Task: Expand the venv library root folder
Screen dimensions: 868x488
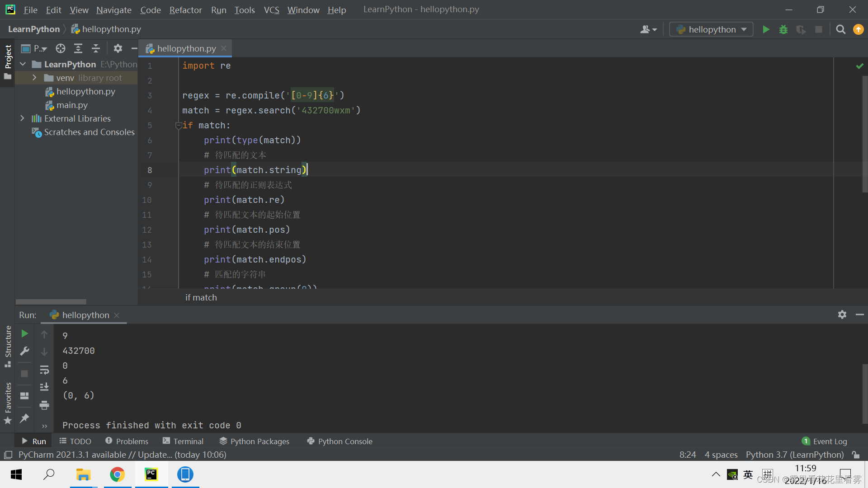Action: (34, 78)
